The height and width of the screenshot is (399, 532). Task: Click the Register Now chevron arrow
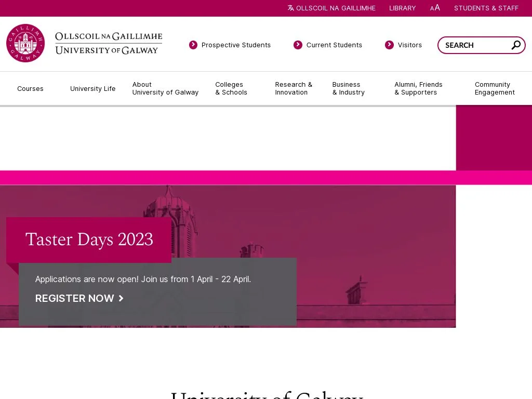[x=121, y=298]
